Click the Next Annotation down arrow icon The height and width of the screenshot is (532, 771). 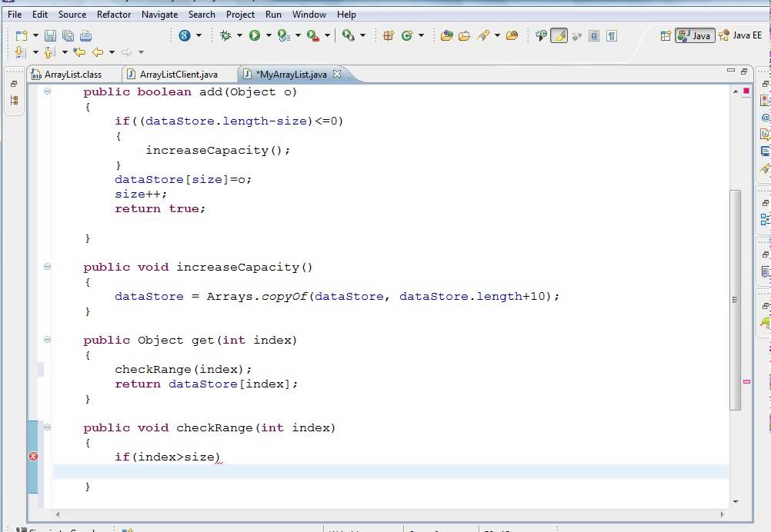tap(20, 52)
